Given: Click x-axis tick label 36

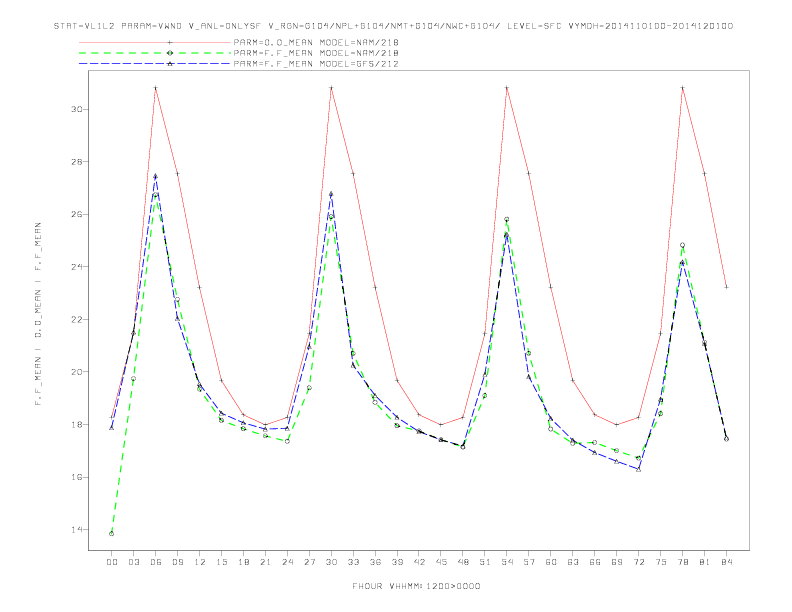Looking at the screenshot, I should click(375, 562).
